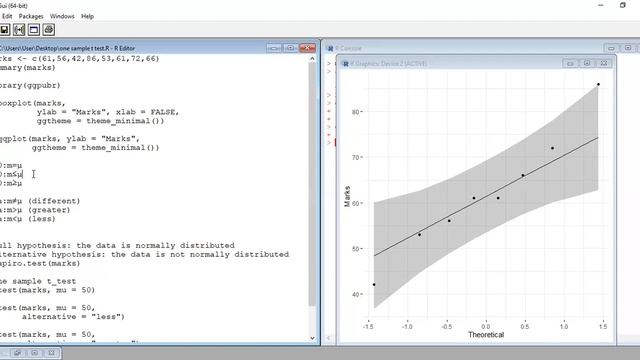The height and width of the screenshot is (360, 640).
Task: Click the lowest data point near 42 on the plot
Action: [x=374, y=284]
